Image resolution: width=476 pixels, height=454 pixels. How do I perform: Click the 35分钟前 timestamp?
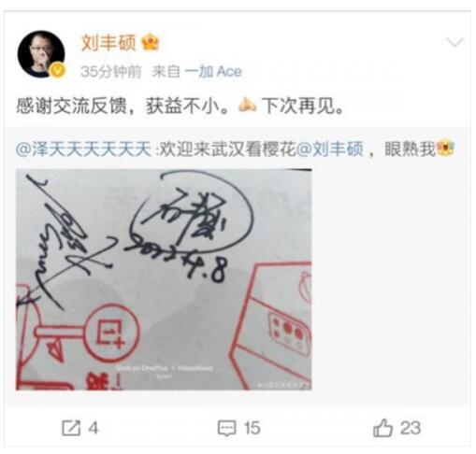[110, 72]
